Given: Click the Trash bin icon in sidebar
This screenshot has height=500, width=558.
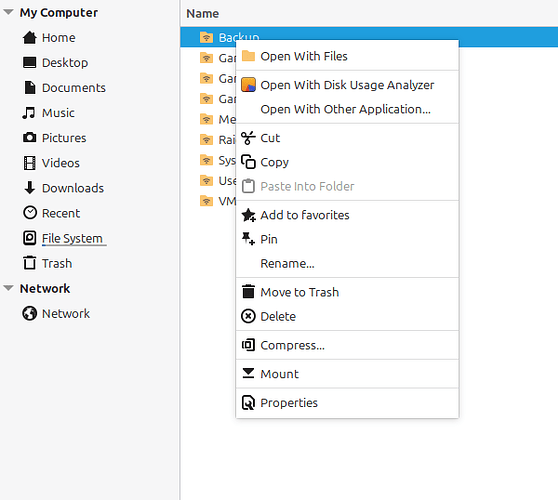Looking at the screenshot, I should pos(30,263).
